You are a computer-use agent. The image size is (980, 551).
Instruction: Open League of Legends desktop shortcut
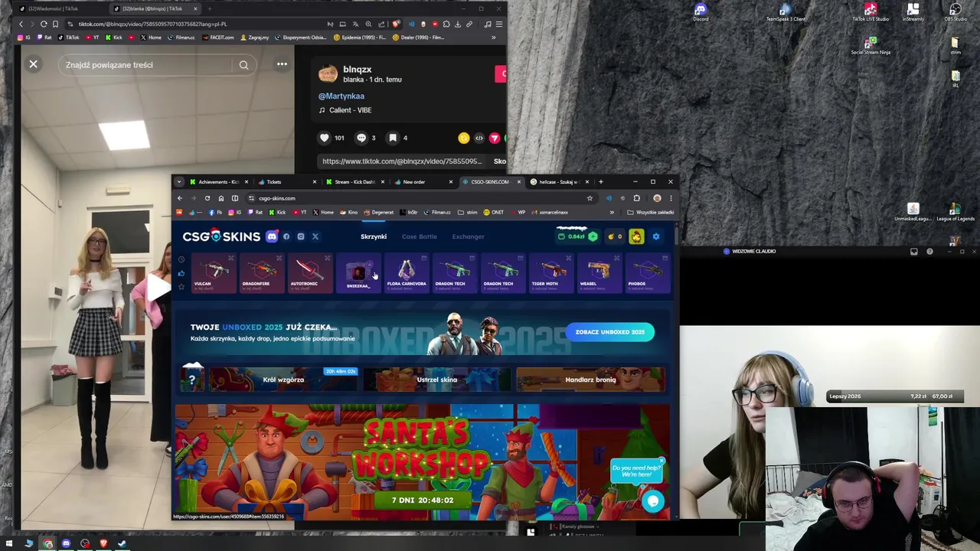[955, 213]
